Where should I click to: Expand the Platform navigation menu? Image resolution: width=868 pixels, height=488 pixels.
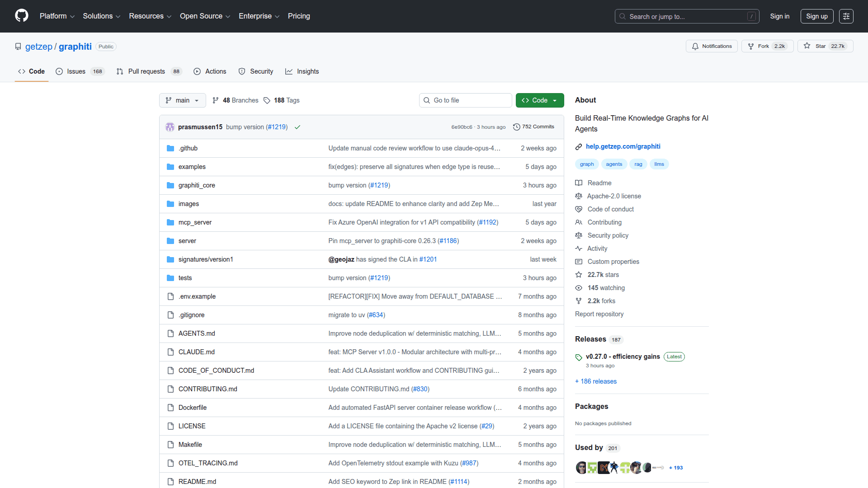pyautogui.click(x=57, y=16)
